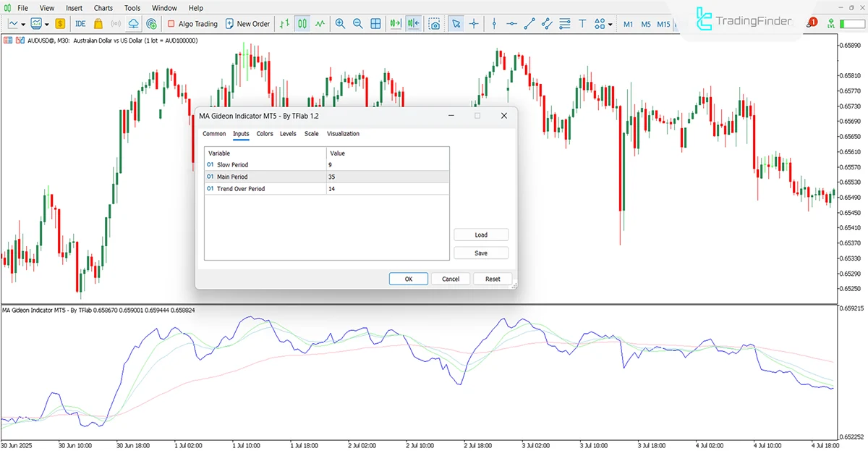Open the New Order window
Image resolution: width=868 pixels, height=451 pixels.
click(x=248, y=23)
